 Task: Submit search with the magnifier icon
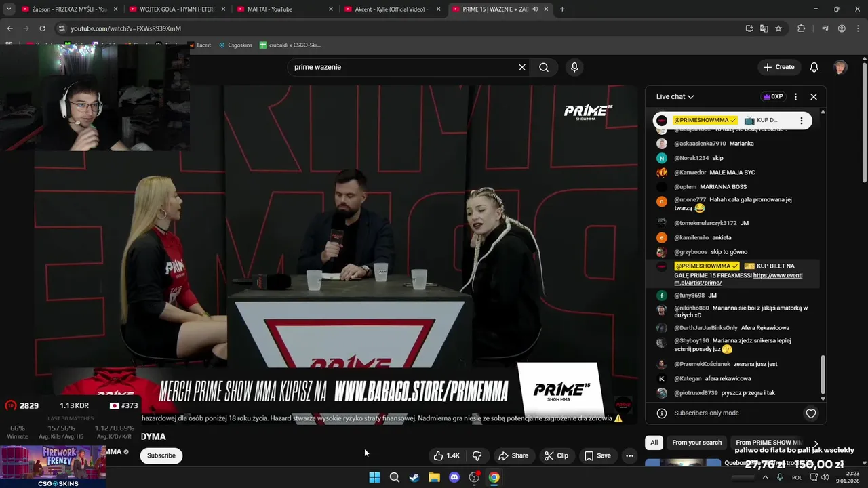click(544, 67)
